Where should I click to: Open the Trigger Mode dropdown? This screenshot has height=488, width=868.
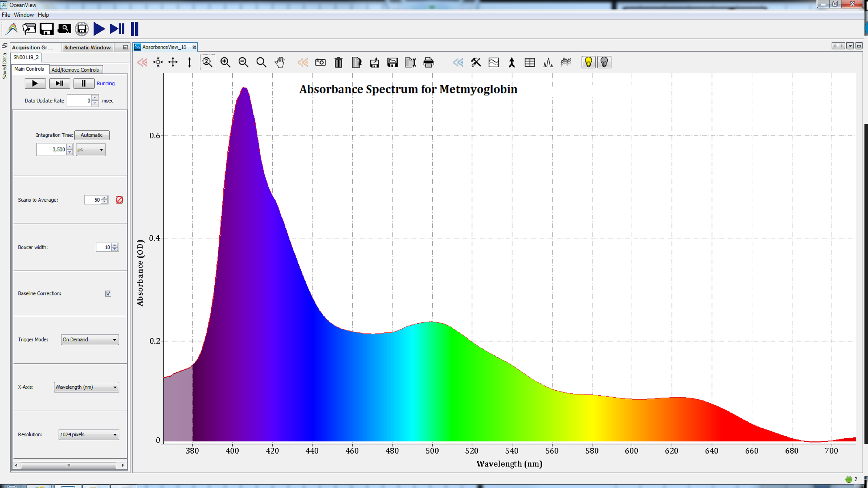[90, 339]
